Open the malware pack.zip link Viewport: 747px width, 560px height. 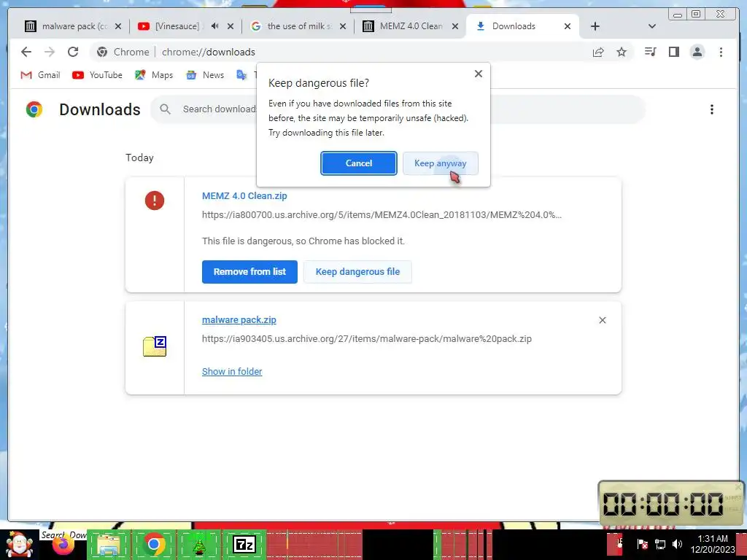pos(239,320)
